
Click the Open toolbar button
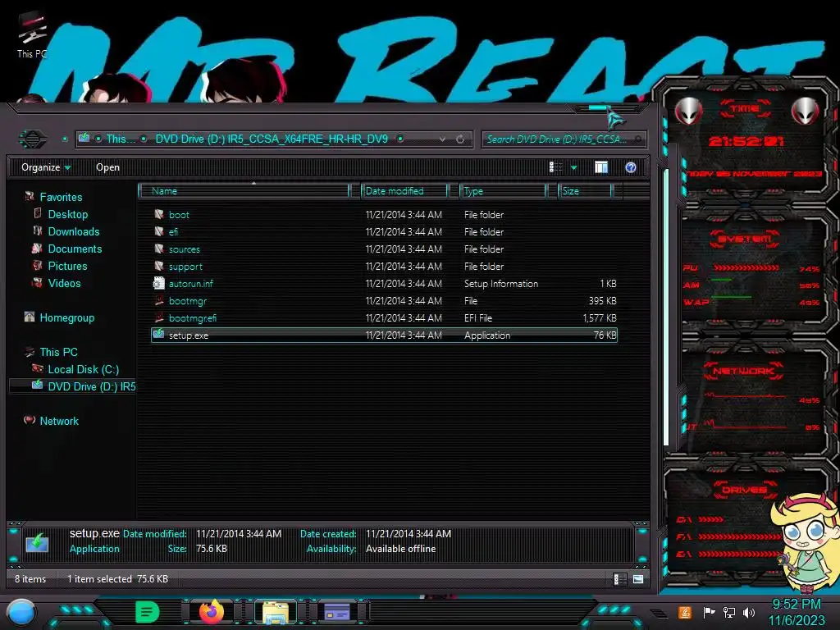107,167
